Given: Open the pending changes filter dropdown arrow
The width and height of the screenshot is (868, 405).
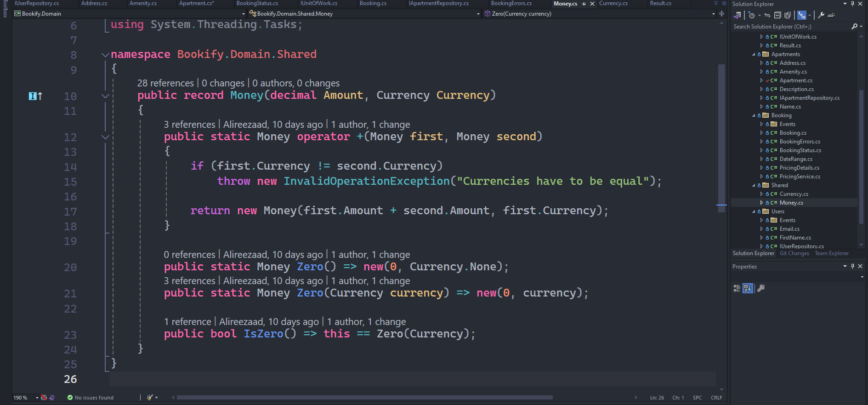Looking at the screenshot, I should (x=759, y=15).
